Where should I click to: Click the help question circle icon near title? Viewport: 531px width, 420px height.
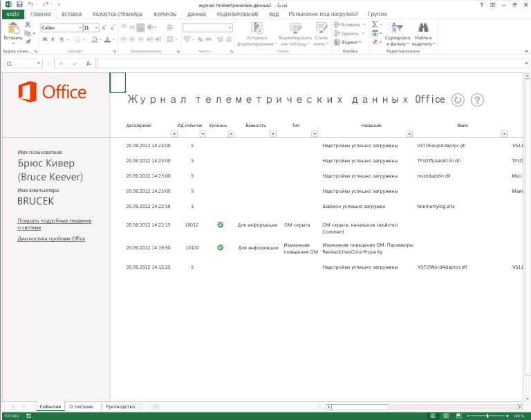[x=477, y=100]
